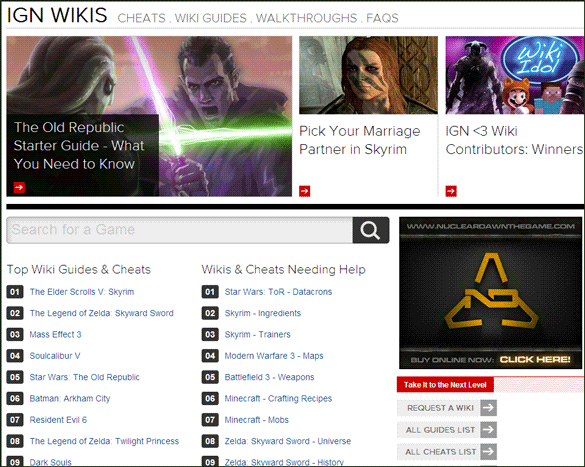The width and height of the screenshot is (585, 467).
Task: Open the red arrow under Old Republic Starter Guide
Action: 19,187
